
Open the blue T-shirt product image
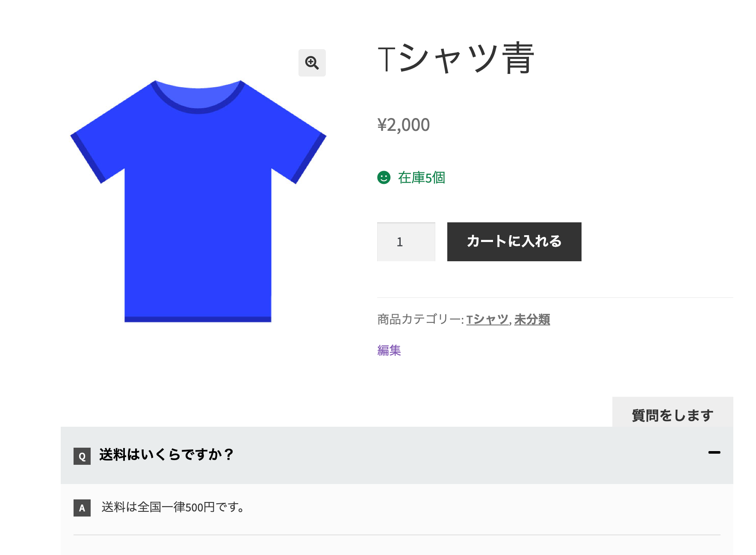(198, 201)
